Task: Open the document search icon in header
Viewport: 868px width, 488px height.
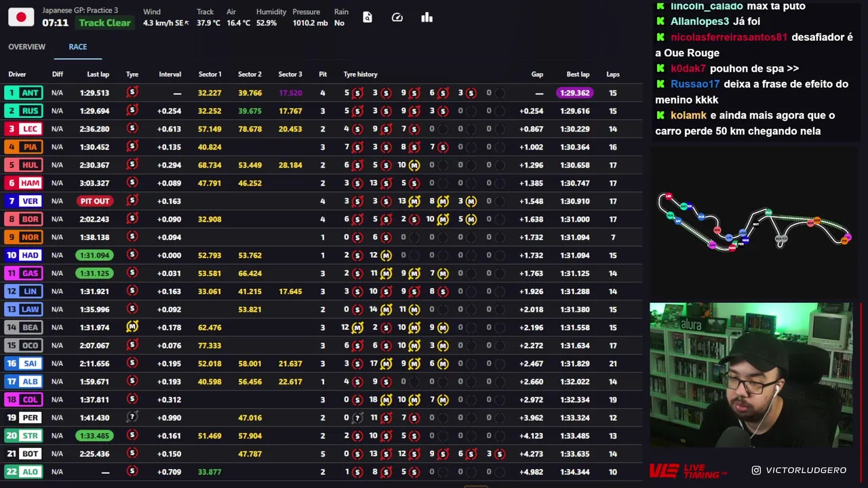Action: (x=368, y=17)
